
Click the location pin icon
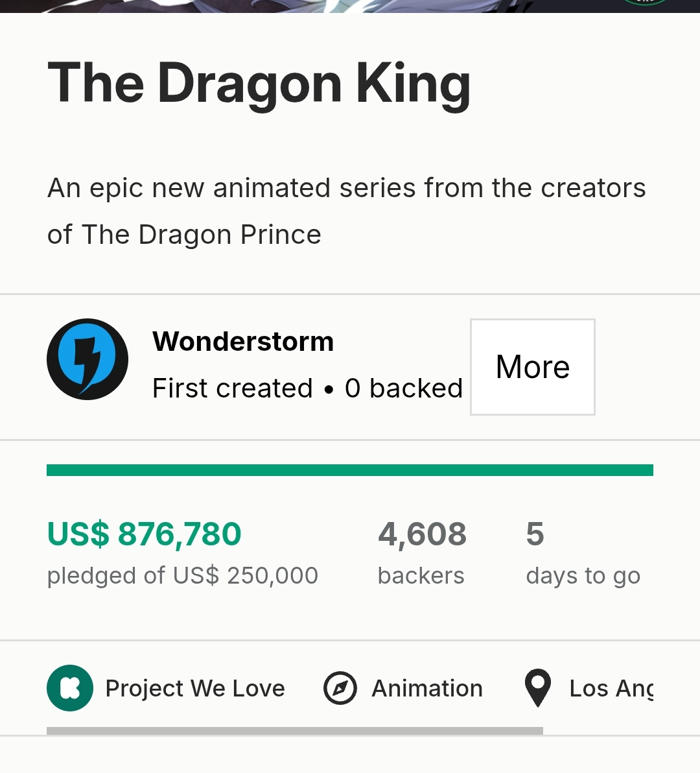[537, 688]
